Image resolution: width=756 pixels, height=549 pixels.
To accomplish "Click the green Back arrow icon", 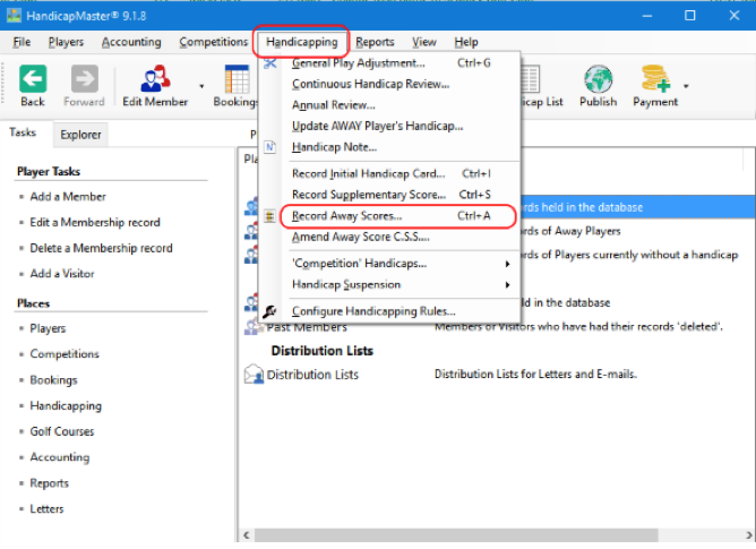I will click(33, 79).
